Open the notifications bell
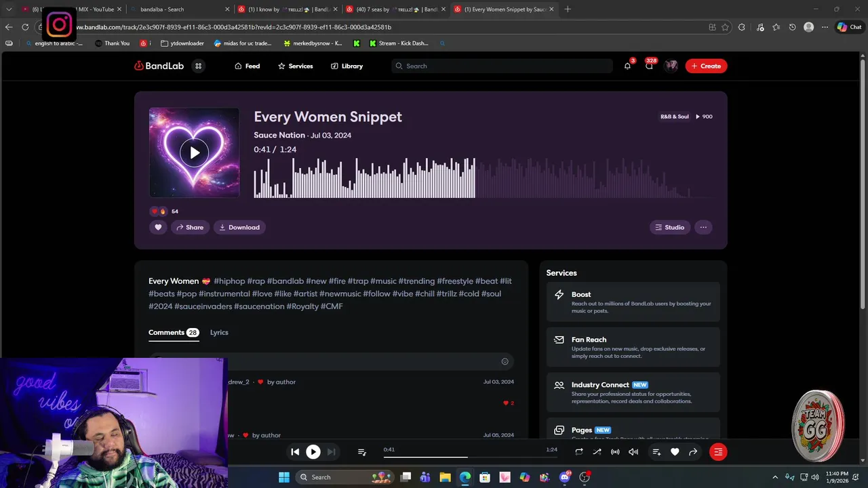This screenshot has height=488, width=868. 627,66
